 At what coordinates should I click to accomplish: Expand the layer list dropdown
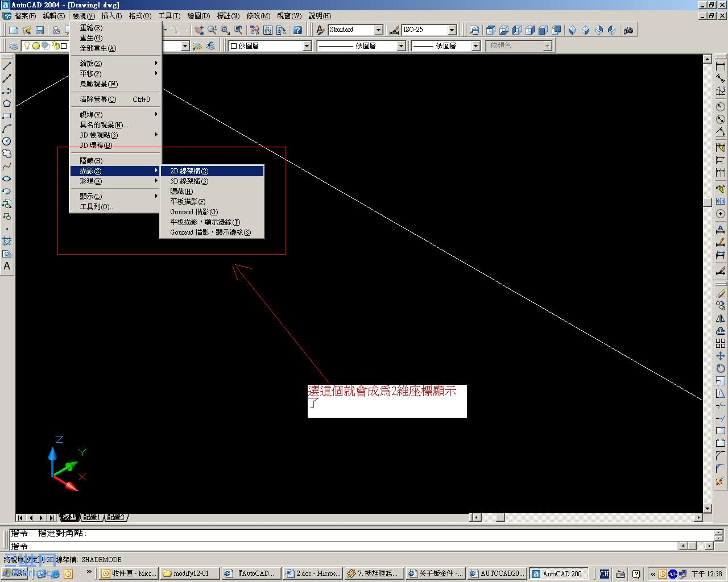pyautogui.click(x=185, y=45)
